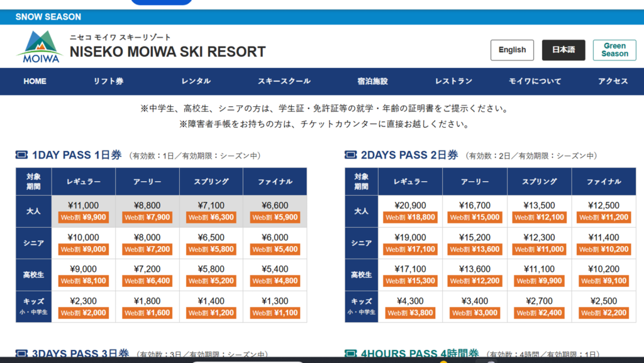Click アーリー column header in 2DAYS table
644x363 pixels.
[475, 181]
